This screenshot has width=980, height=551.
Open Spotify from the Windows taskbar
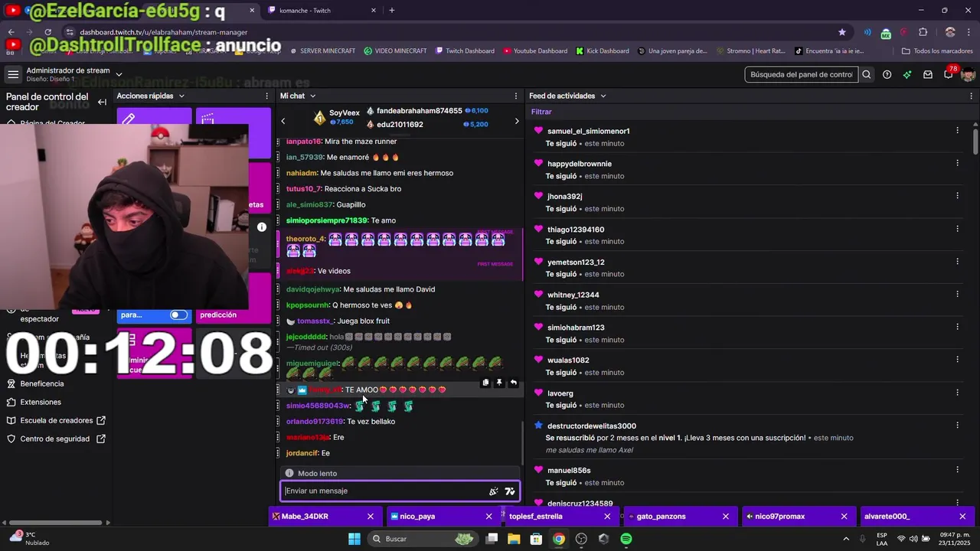pyautogui.click(x=626, y=539)
